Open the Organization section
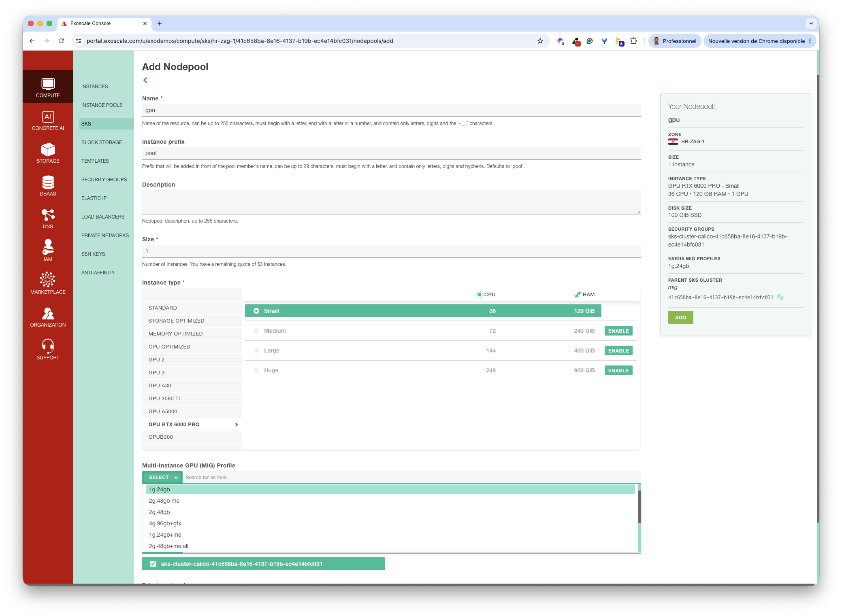Screen dimensions: 842x616 coord(48,316)
